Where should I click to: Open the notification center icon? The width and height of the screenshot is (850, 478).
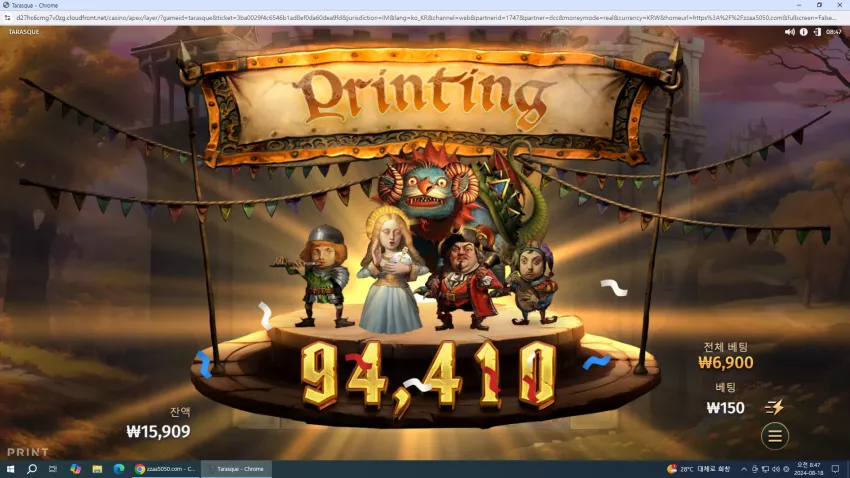point(835,469)
